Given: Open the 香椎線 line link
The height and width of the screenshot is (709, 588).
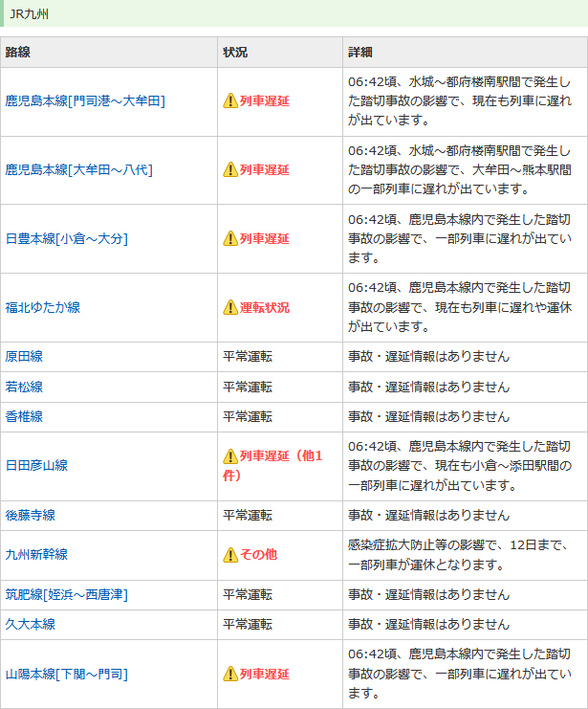Looking at the screenshot, I should click(24, 416).
